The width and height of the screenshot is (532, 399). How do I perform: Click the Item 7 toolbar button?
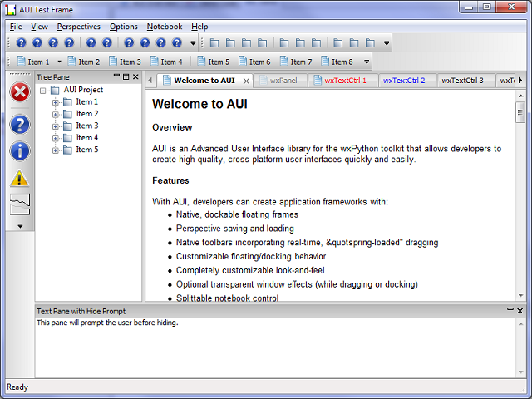pos(296,62)
